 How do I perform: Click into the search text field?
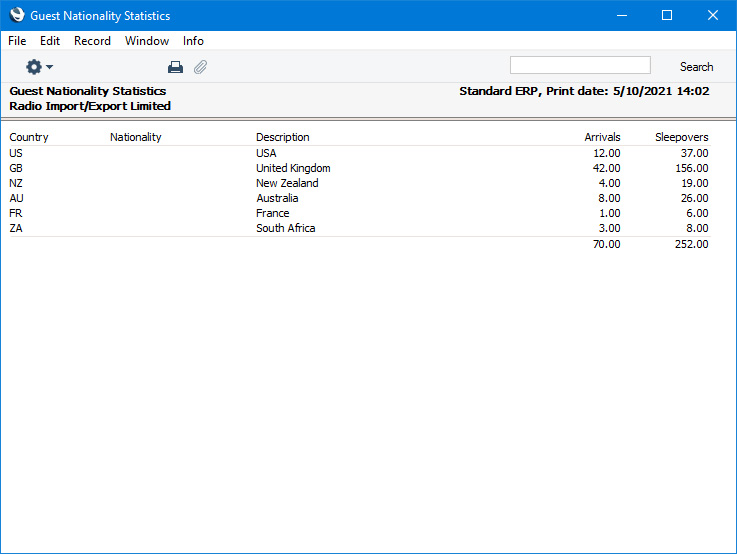click(x=580, y=65)
